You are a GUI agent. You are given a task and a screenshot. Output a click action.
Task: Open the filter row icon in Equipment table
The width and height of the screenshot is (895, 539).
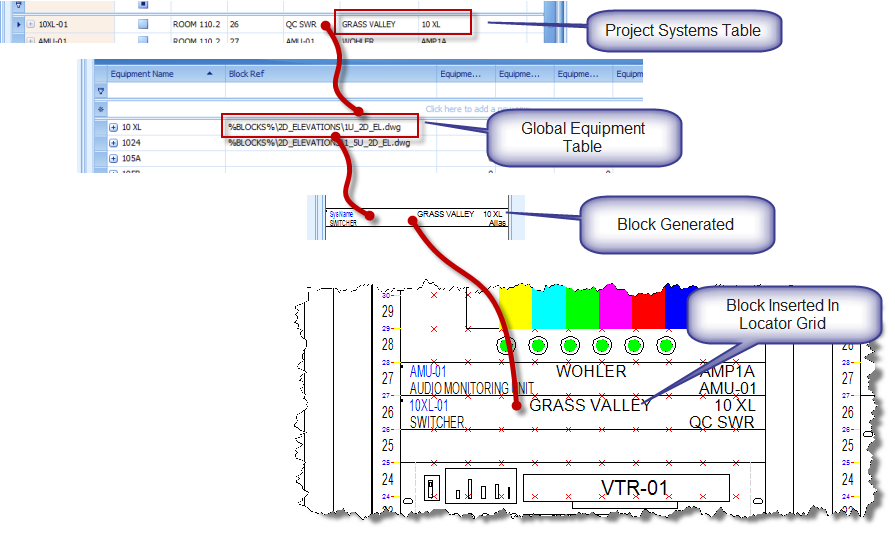101,91
